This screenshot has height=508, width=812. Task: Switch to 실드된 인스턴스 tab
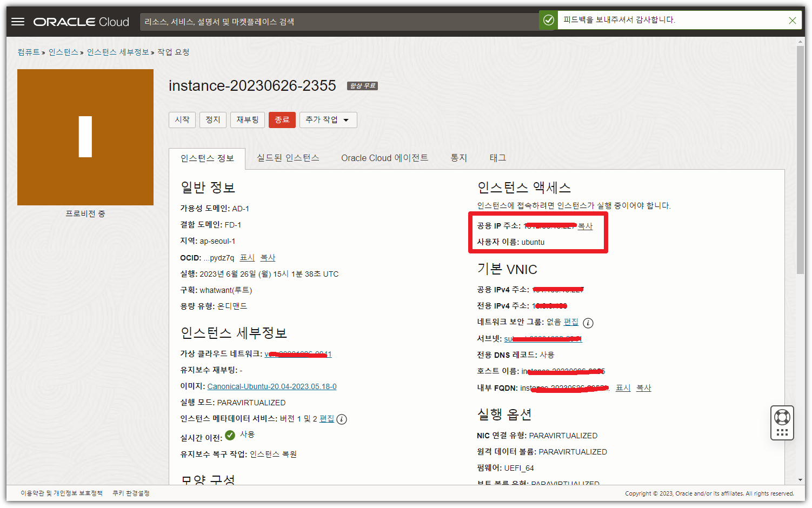[x=288, y=158]
